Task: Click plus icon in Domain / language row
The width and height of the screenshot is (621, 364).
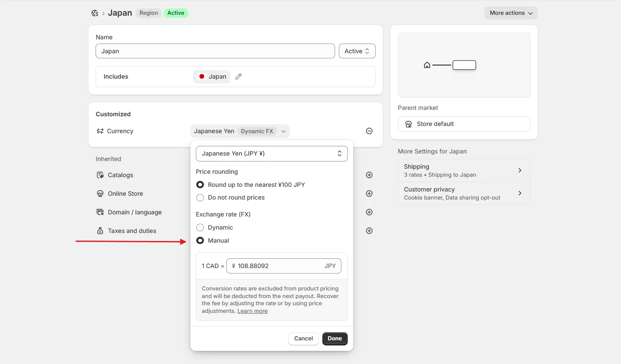Action: pos(369,212)
